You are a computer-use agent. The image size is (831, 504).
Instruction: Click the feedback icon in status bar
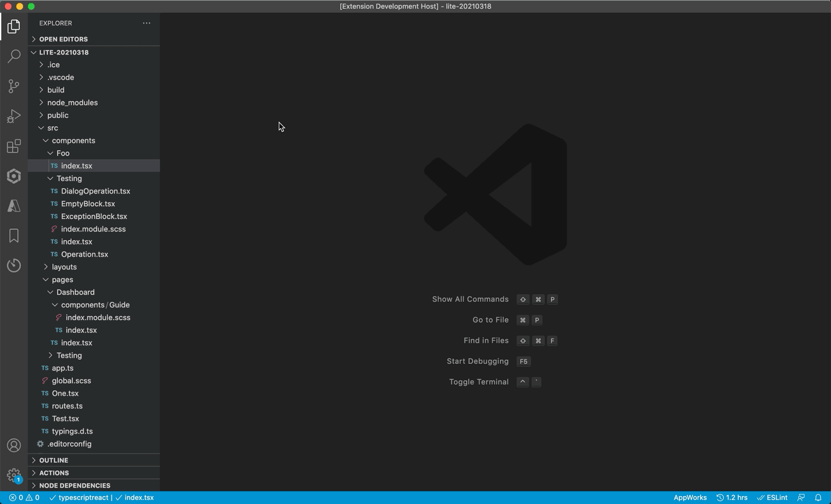point(801,498)
